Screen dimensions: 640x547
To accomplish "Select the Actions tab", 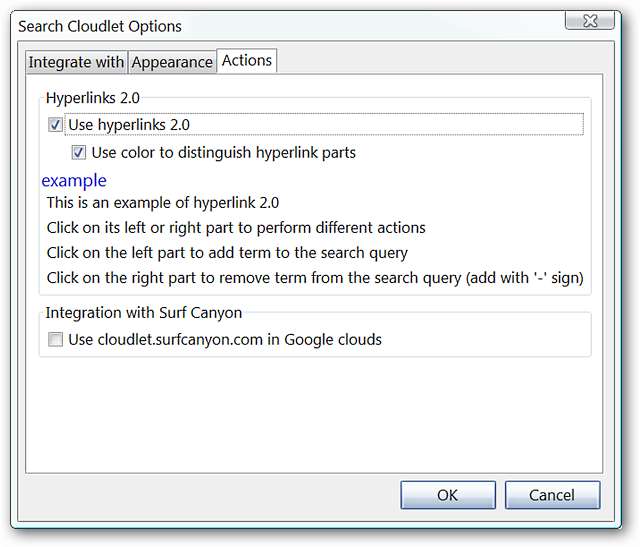I will point(247,60).
